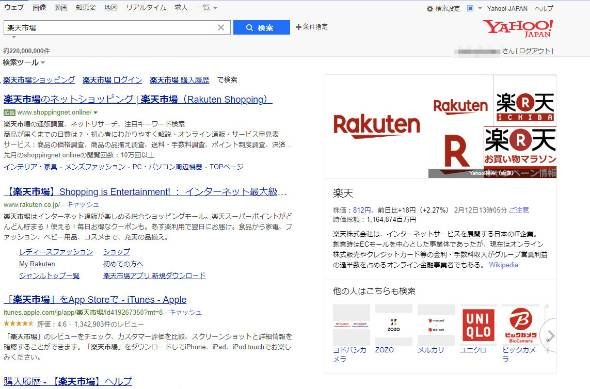Click related search 楽天市場 ログイン

(112, 80)
